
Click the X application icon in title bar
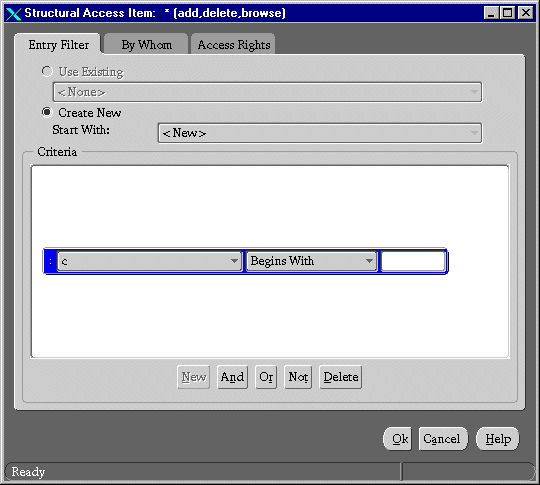tap(14, 14)
